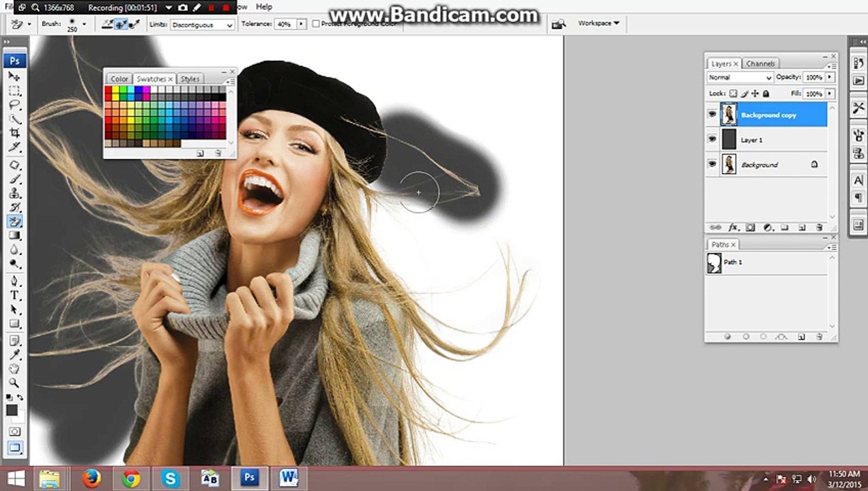Select Layer 1 thumbnail
This screenshot has width=868, height=491.
tap(729, 139)
